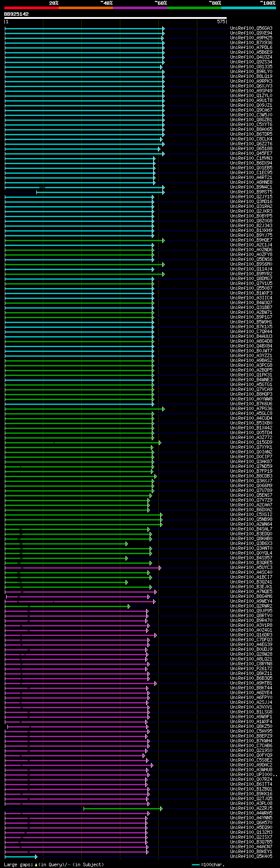Select hit label UniRef100_O65188
Screen dimensions: 280x868
point(251,148)
